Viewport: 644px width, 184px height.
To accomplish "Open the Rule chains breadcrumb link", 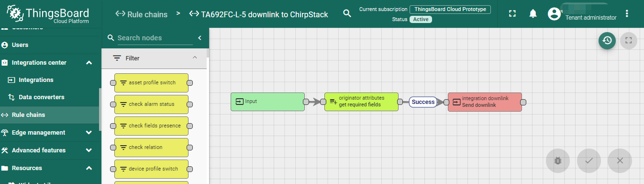I will [142, 14].
